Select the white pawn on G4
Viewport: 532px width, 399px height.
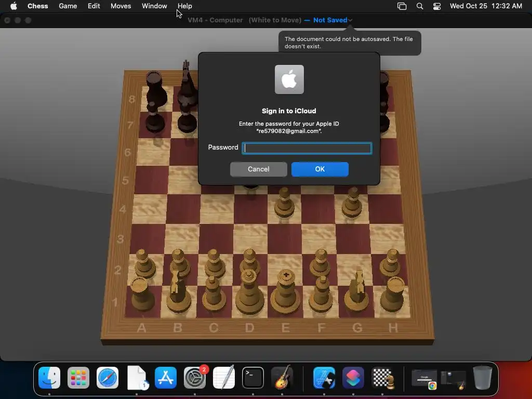coord(352,203)
